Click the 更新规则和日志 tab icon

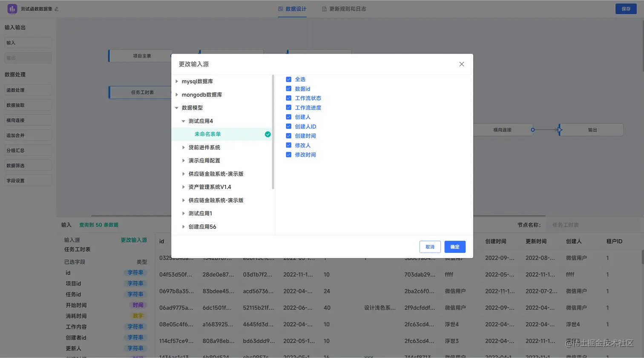[x=324, y=9]
